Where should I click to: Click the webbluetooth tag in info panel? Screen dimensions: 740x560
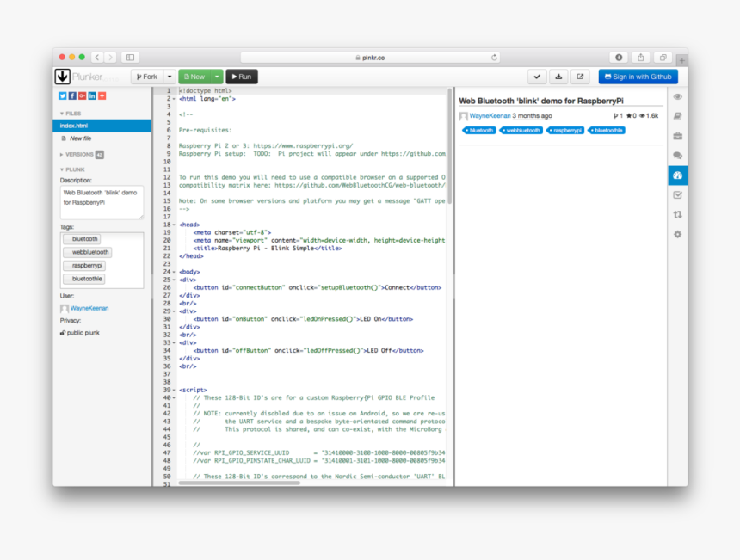pyautogui.click(x=521, y=130)
